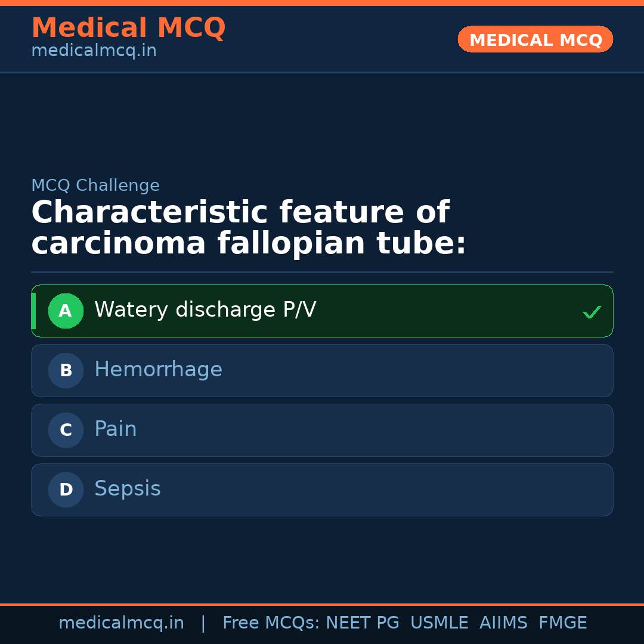Click the orange "Medical MCQ" header title
Viewport: 644px width, 644px height.
[x=128, y=28]
